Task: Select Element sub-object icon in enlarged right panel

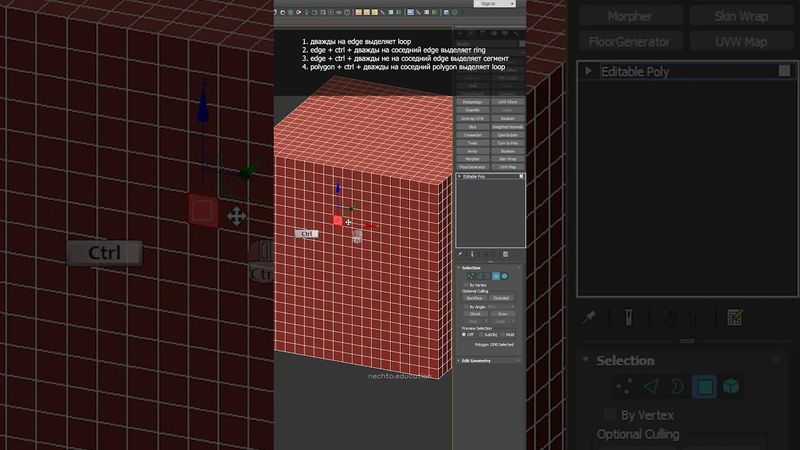Action: click(731, 385)
